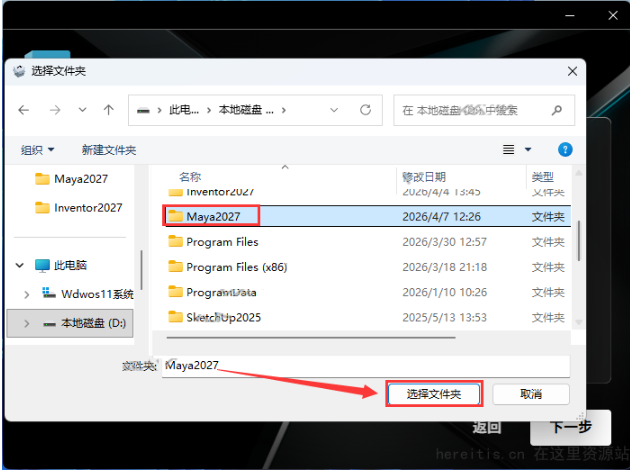This screenshot has height=470, width=630.
Task: Open the recent locations chevron dropdown
Action: pyautogui.click(x=82, y=110)
